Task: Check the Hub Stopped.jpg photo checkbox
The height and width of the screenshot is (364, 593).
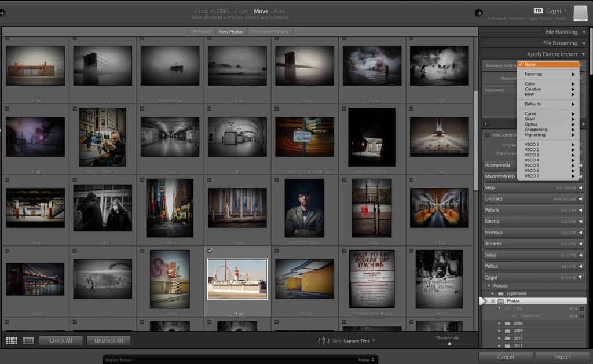Action: tap(344, 109)
